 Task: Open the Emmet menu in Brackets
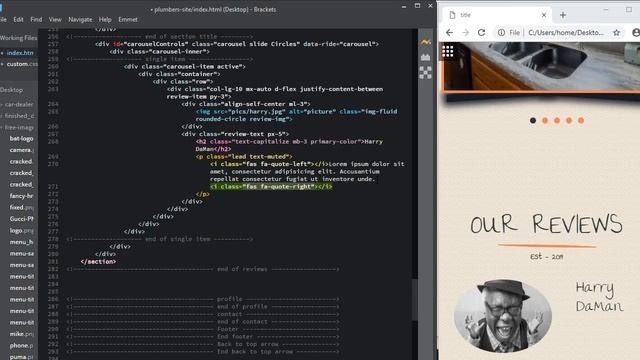pos(128,19)
